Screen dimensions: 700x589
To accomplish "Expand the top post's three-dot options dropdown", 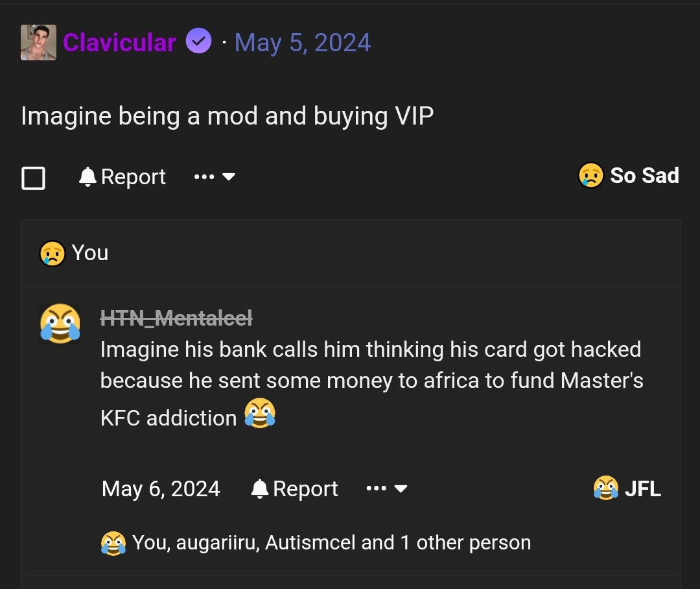I will [214, 176].
